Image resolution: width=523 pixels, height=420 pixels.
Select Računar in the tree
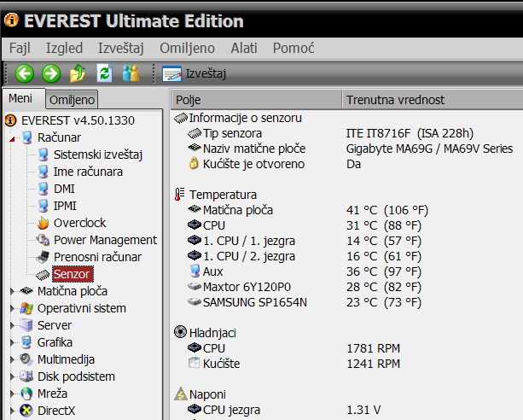click(59, 137)
